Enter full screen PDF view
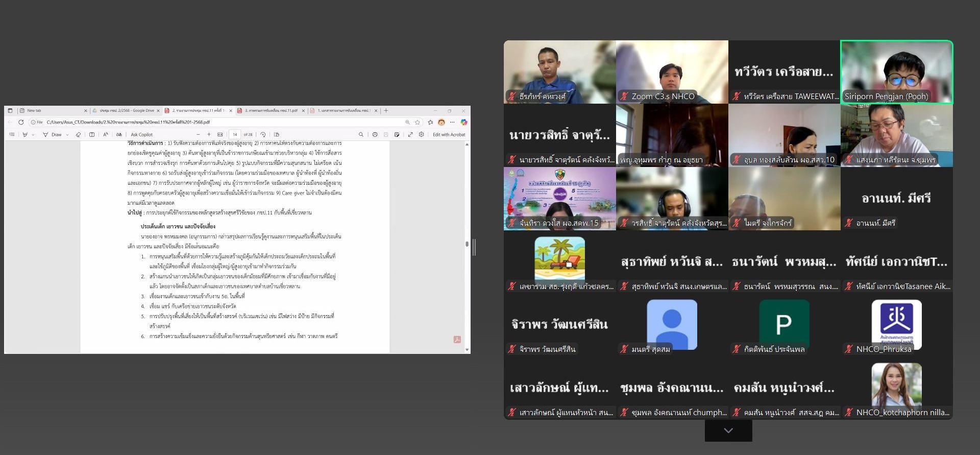 [x=410, y=135]
